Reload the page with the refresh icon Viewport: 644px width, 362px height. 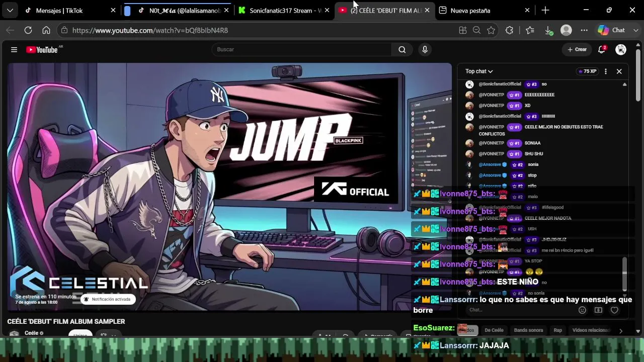tap(28, 30)
